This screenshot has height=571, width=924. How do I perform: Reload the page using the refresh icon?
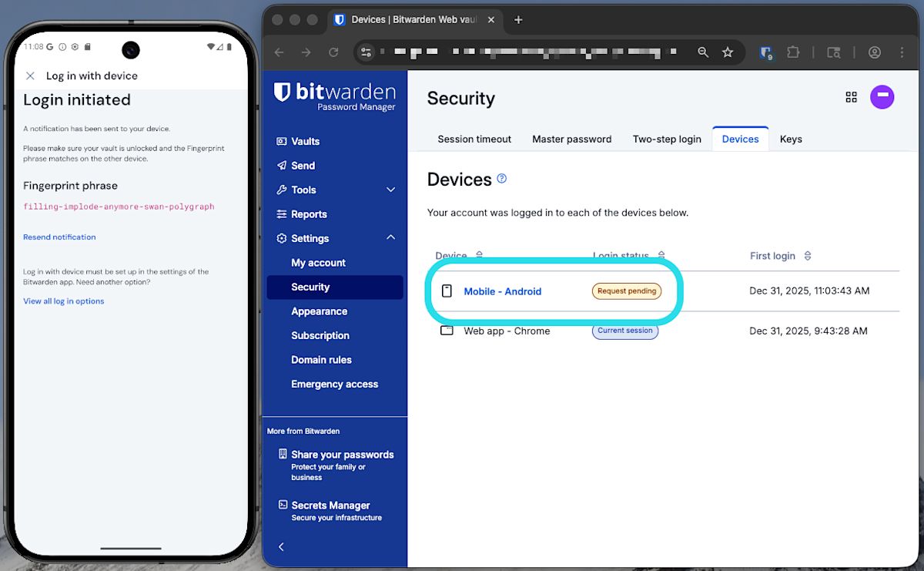click(333, 52)
